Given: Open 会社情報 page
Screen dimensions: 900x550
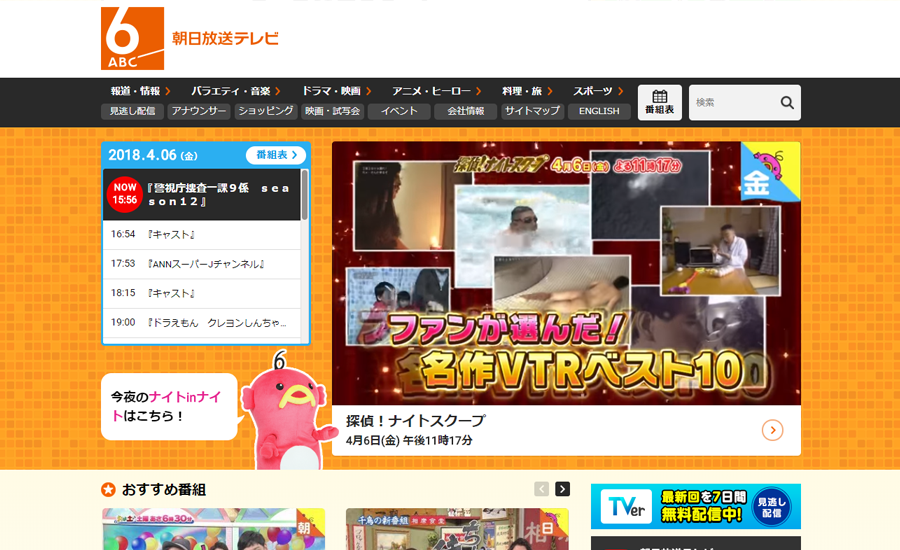Looking at the screenshot, I should (x=465, y=111).
